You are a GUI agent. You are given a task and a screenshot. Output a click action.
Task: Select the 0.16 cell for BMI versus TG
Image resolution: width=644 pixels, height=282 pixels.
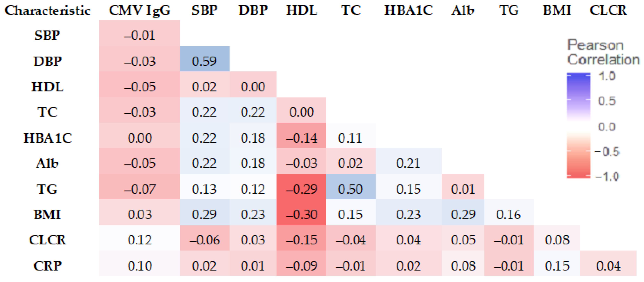coord(509,215)
